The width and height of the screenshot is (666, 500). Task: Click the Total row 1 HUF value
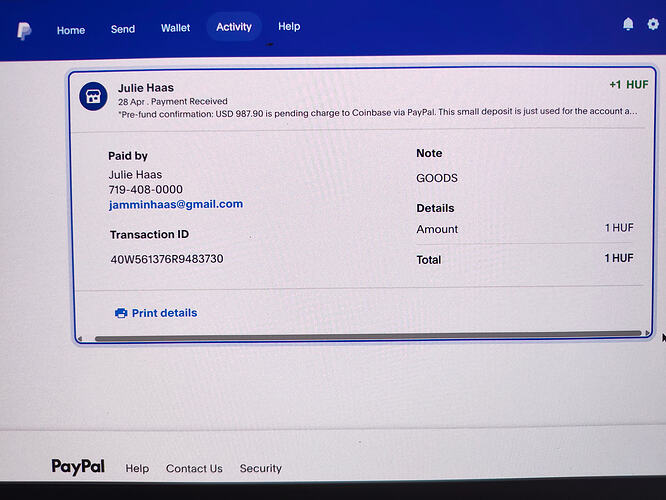coord(619,258)
